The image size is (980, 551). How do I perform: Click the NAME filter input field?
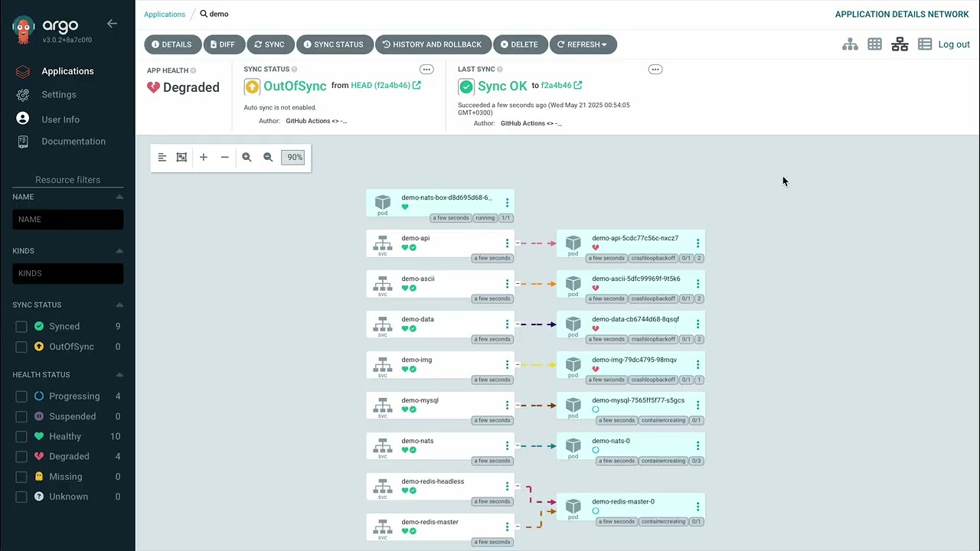pos(67,219)
